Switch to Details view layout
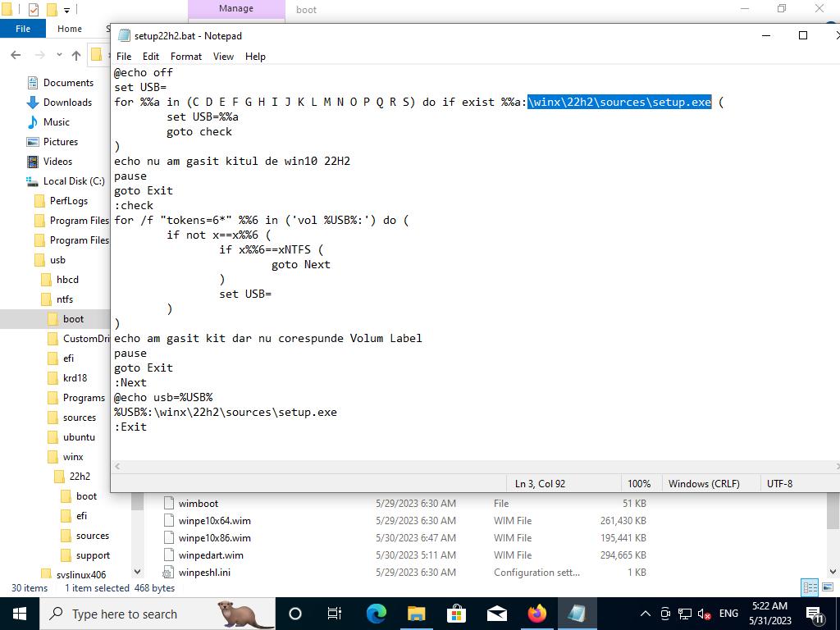 tap(810, 587)
